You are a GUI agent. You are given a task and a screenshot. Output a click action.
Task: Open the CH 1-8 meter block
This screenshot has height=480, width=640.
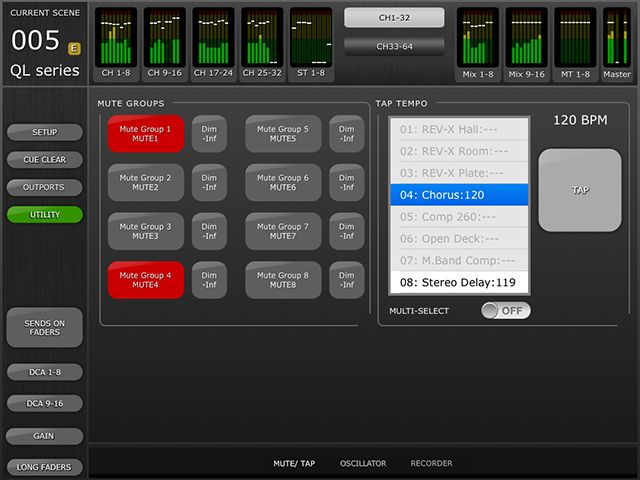coord(117,42)
